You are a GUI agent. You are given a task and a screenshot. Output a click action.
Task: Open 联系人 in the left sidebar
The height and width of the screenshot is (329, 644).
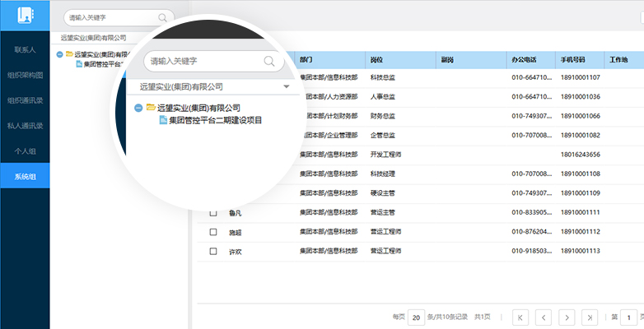tap(25, 49)
